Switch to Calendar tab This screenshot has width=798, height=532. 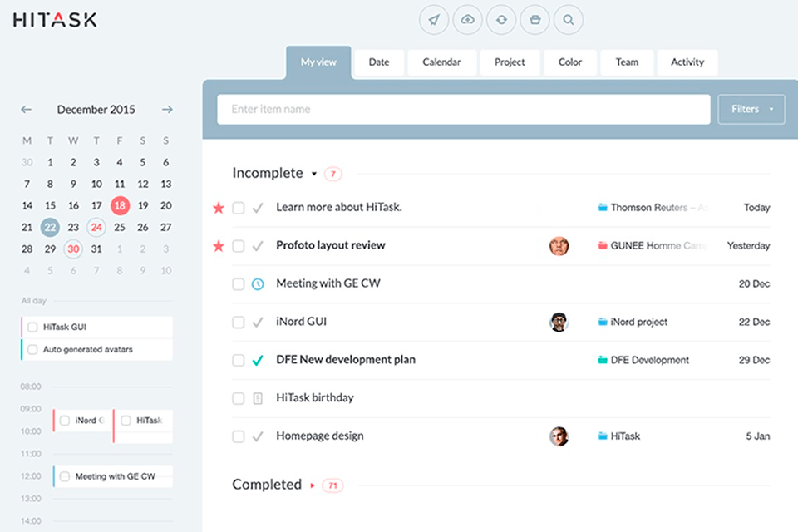[x=441, y=62]
